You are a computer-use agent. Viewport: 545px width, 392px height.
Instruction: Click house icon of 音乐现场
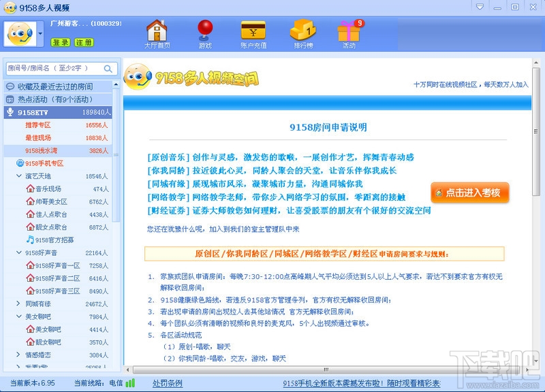(30, 189)
